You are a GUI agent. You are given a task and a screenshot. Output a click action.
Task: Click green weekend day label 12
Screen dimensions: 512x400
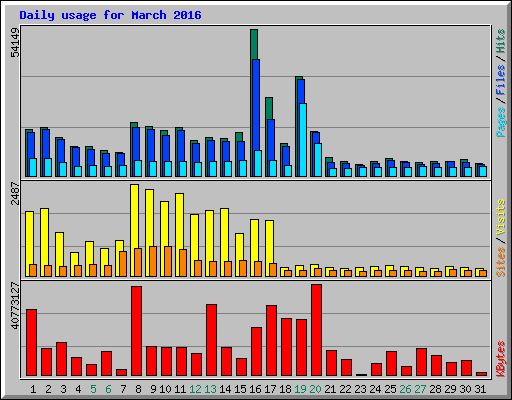[x=195, y=389]
